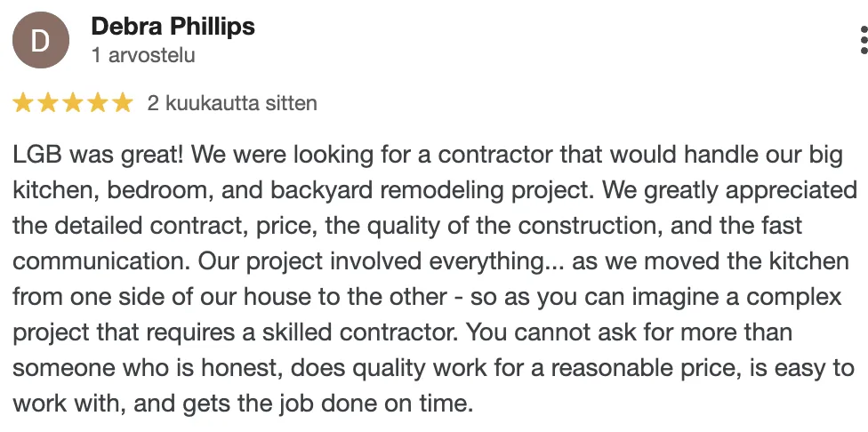
Task: Click the first yellow rating star
Action: pyautogui.click(x=23, y=103)
